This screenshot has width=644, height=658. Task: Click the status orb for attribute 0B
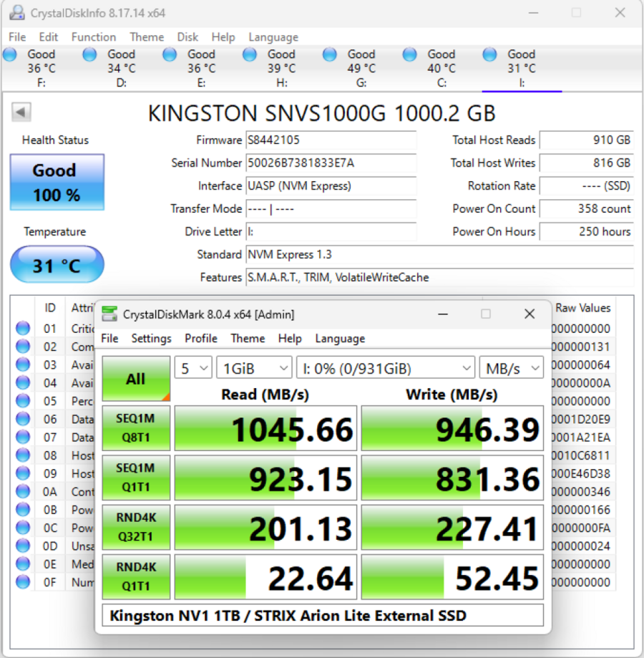click(23, 510)
